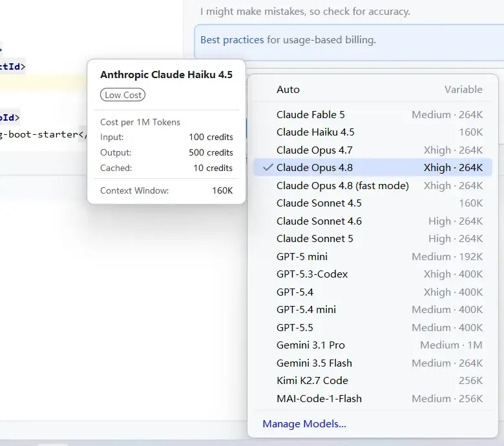Open the Manage Models link
The width and height of the screenshot is (504, 446).
pyautogui.click(x=304, y=424)
